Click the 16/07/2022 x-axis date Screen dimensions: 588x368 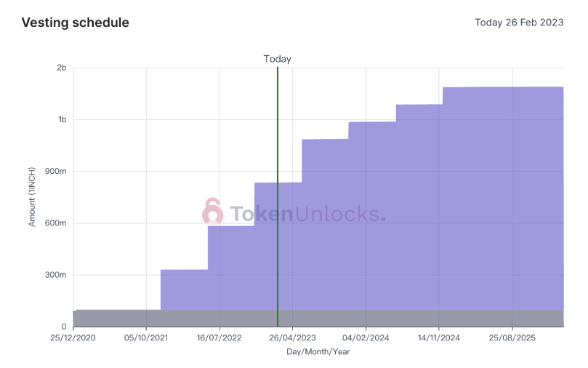pyautogui.click(x=220, y=337)
